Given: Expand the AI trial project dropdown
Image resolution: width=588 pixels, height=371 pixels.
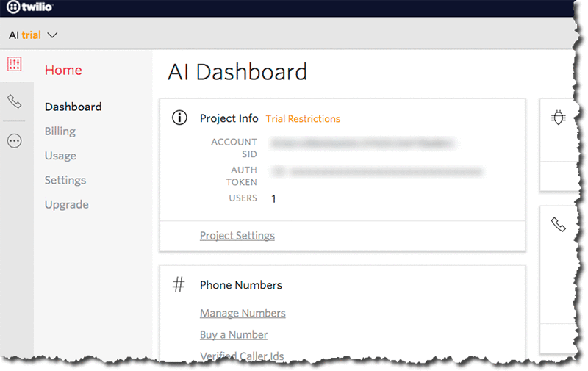Looking at the screenshot, I should coord(33,35).
